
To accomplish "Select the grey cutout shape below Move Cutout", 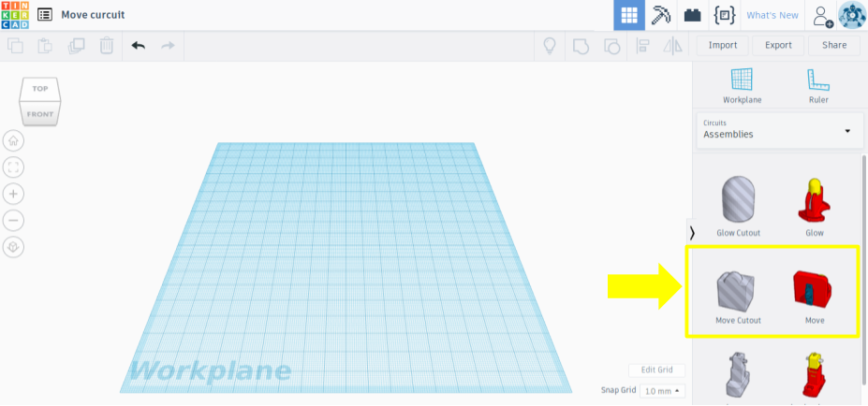I will click(739, 373).
